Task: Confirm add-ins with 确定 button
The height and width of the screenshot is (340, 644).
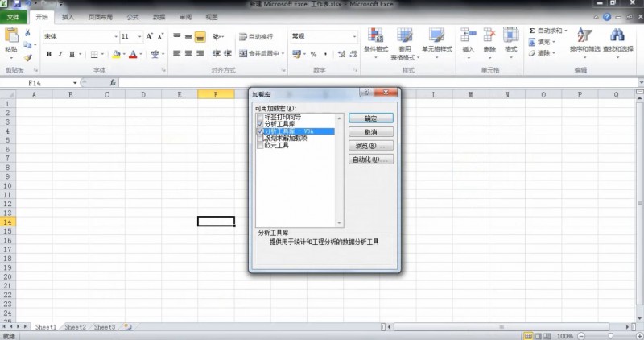Action: point(371,118)
